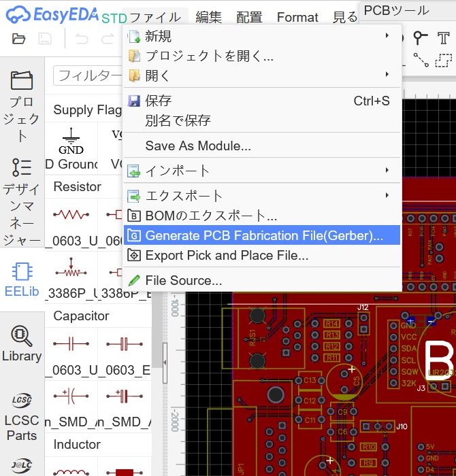The image size is (456, 476).
Task: Choose プロジェクトを開く... menu entry
Action: pos(262,56)
